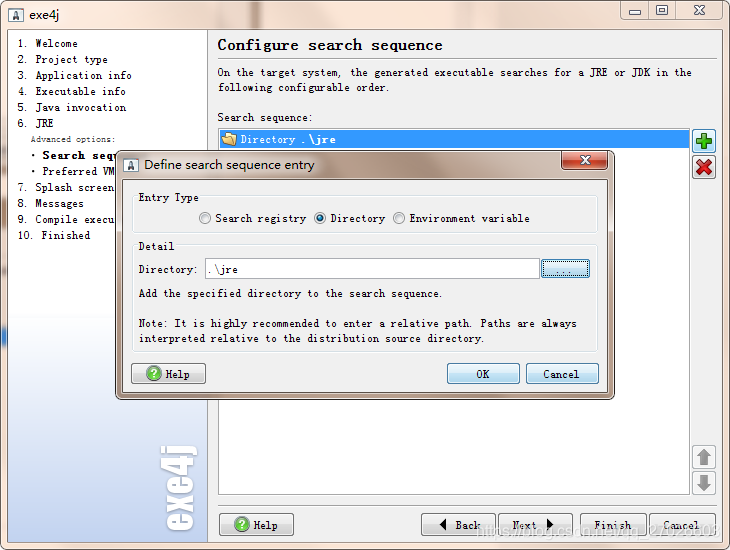Click the wizard Next button
This screenshot has width=730, height=550.
click(x=535, y=525)
